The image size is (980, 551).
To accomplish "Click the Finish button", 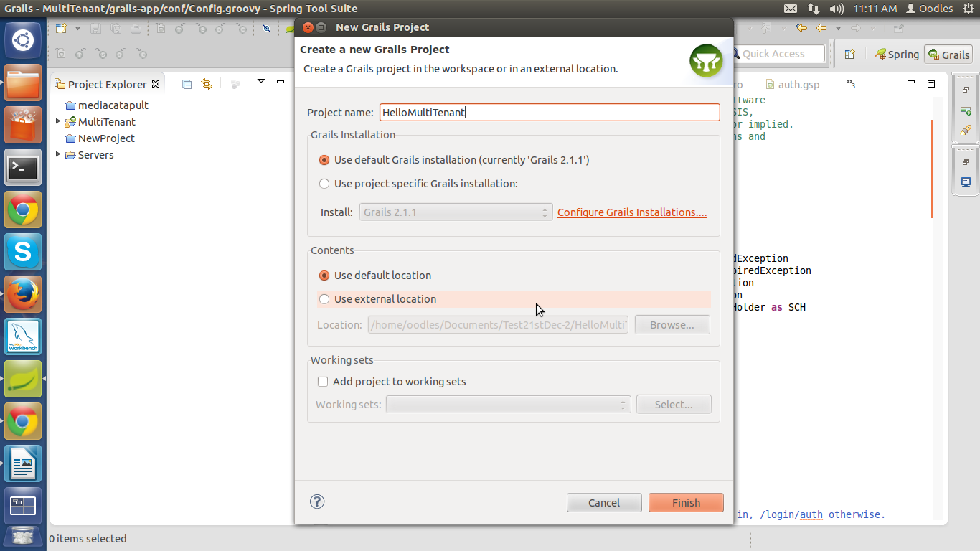I will coord(686,503).
